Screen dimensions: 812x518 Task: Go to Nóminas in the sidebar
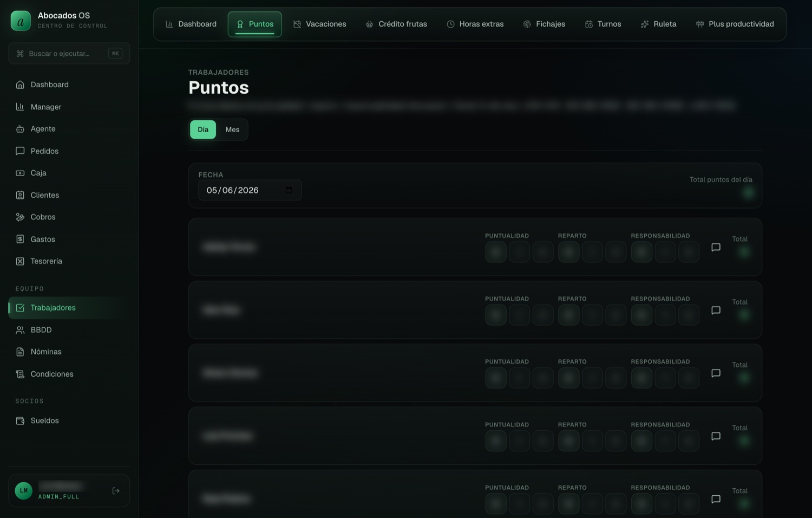tap(69, 352)
